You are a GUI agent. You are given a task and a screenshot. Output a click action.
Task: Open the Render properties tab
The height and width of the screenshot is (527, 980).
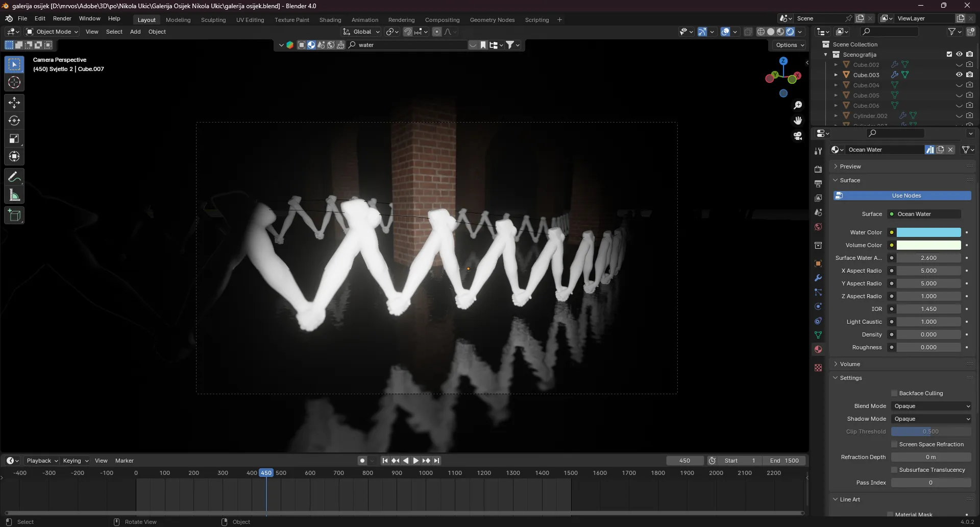pos(818,169)
